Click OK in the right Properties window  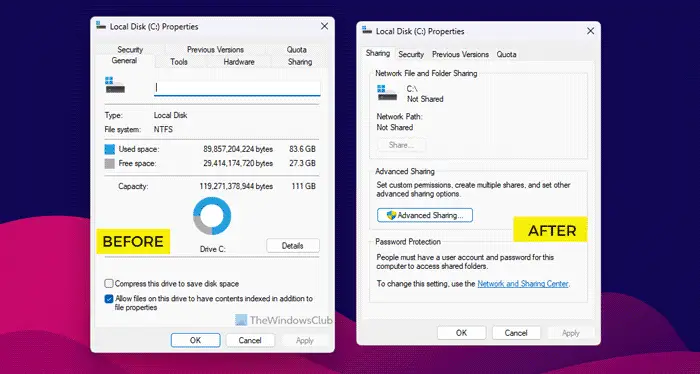coord(461,333)
